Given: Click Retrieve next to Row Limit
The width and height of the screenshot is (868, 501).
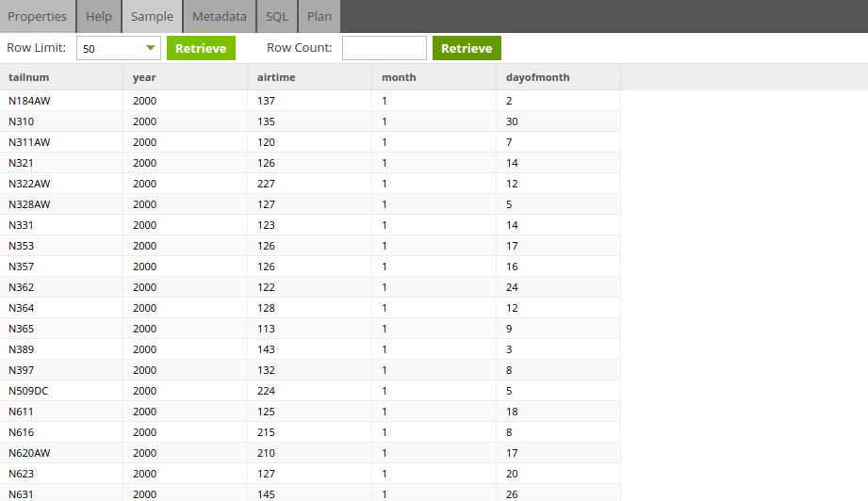Looking at the screenshot, I should click(201, 48).
